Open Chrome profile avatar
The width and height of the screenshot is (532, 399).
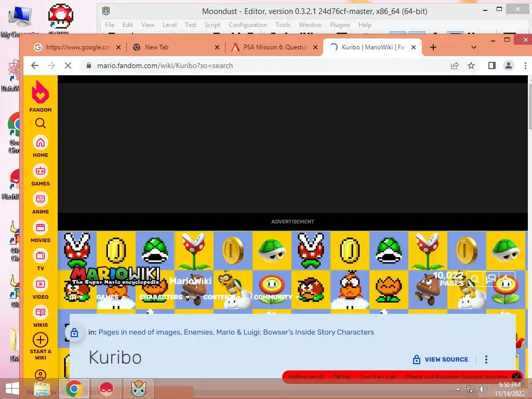pos(508,65)
